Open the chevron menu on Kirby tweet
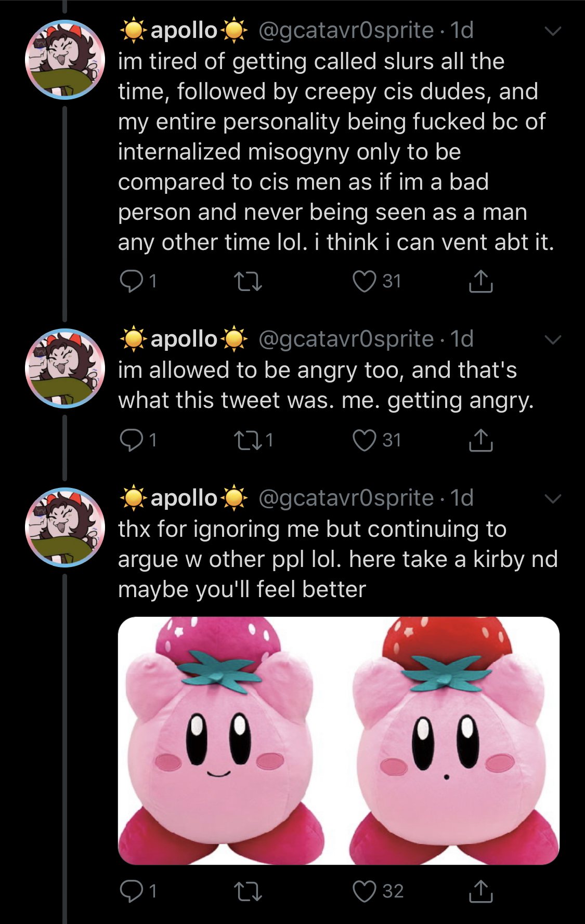Viewport: 585px width, 924px height. [x=552, y=499]
